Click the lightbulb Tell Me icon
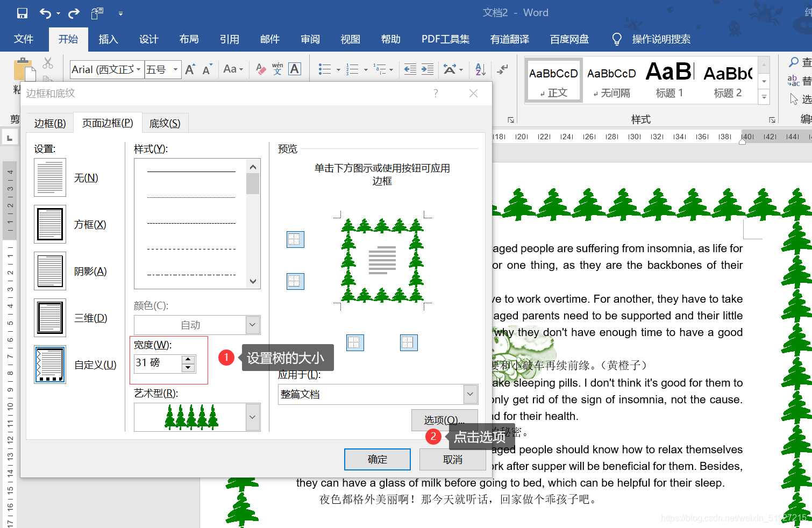Viewport: 812px width, 528px height. pyautogui.click(x=617, y=39)
